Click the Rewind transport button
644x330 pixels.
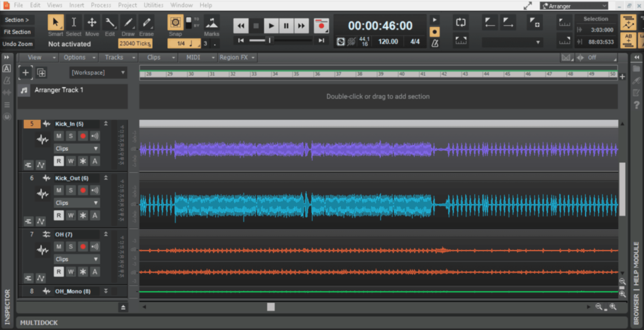(241, 26)
